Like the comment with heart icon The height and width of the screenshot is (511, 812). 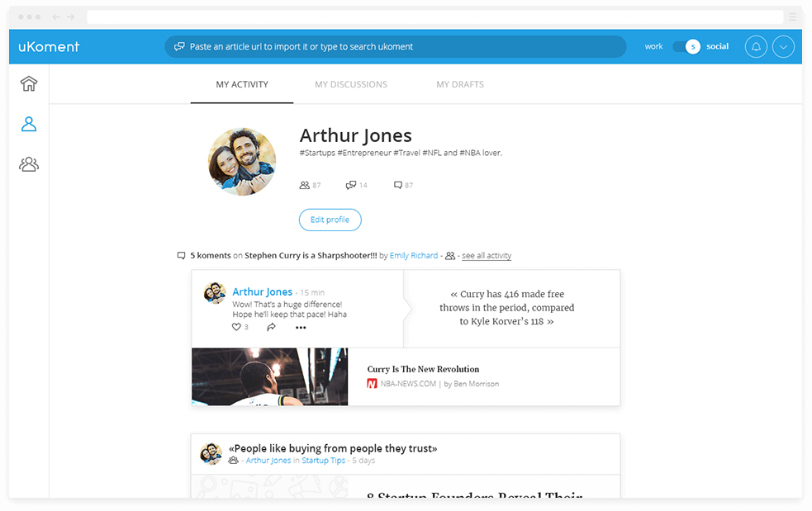click(x=236, y=328)
